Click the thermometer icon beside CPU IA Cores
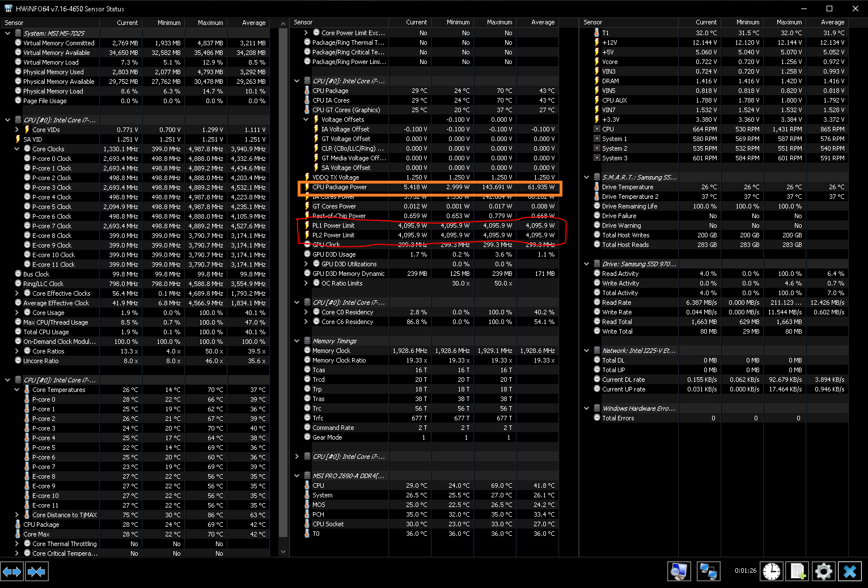 (307, 100)
